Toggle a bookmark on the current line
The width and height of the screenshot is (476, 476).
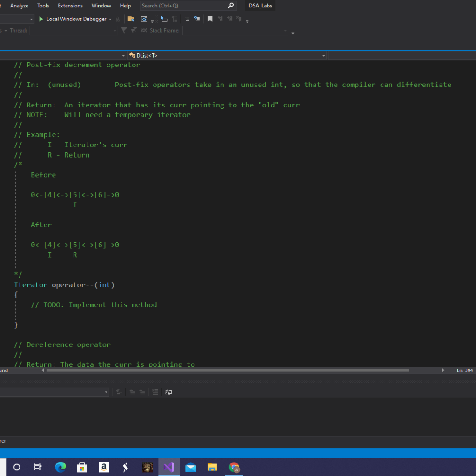click(x=210, y=19)
